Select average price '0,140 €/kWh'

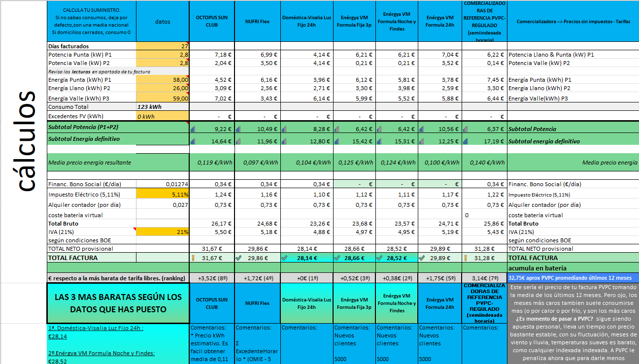pyautogui.click(x=484, y=162)
